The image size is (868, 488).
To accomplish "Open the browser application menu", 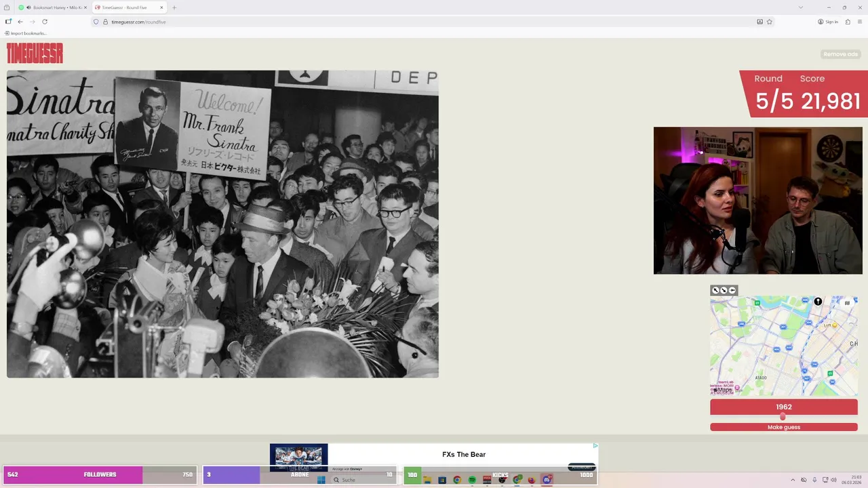I will (859, 22).
